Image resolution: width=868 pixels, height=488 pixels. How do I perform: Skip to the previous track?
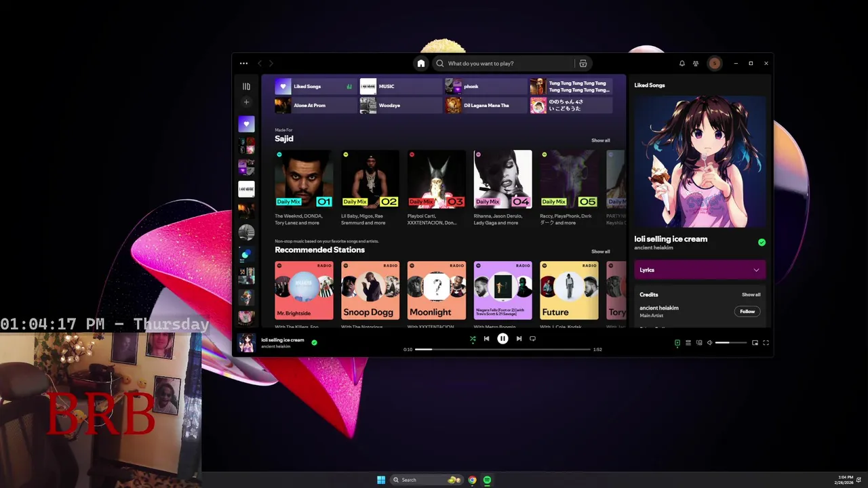click(486, 339)
